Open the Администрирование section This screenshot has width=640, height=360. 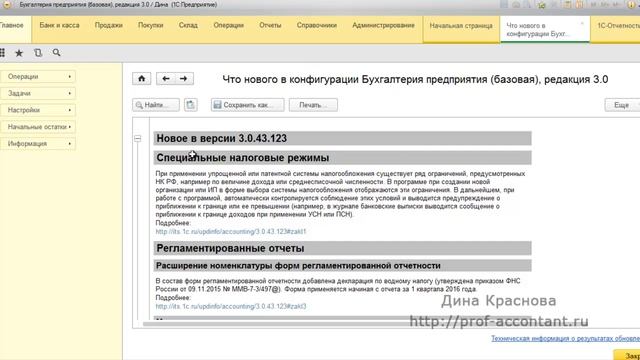tap(383, 25)
